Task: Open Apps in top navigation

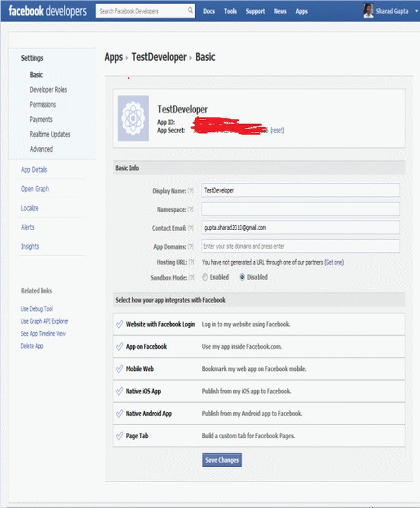Action: [x=302, y=12]
